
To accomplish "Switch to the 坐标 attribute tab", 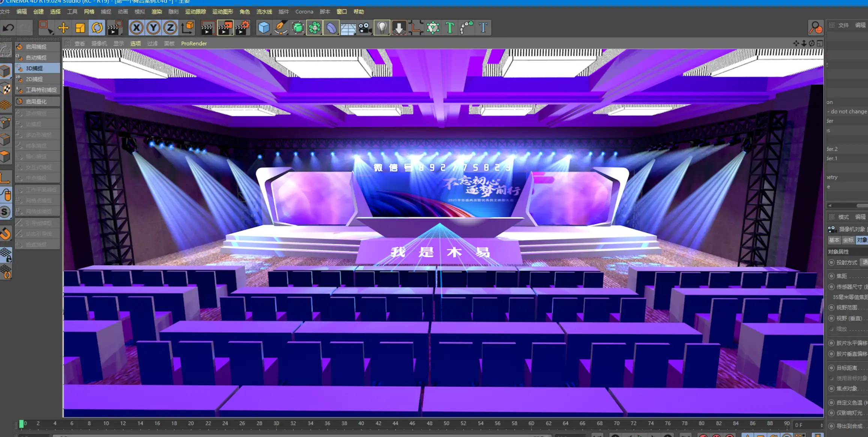I will (848, 240).
